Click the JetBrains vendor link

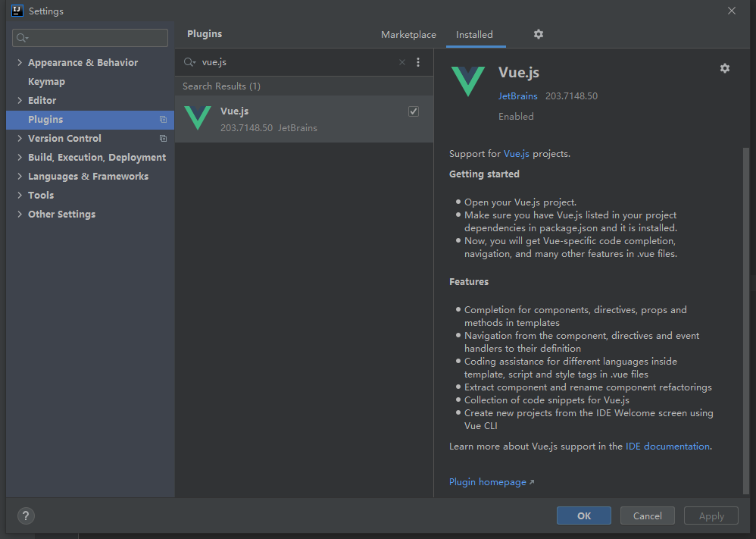click(517, 96)
